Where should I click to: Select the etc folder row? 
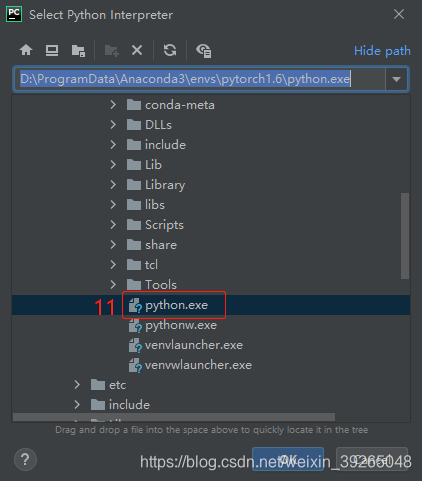211,385
